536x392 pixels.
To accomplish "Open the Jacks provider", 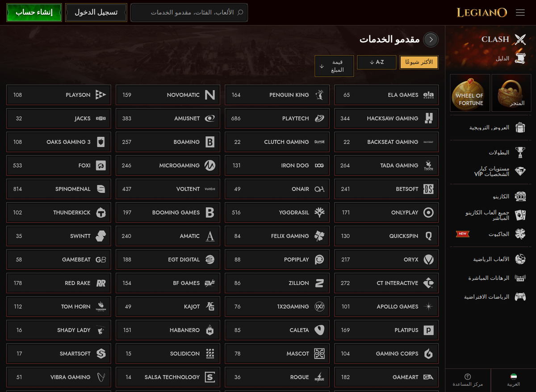I will [59, 118].
